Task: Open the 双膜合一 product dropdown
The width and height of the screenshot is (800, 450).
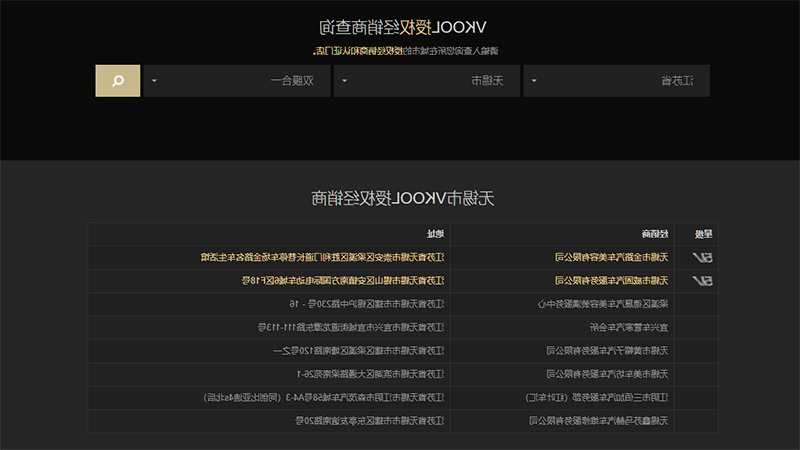Action: tap(237, 81)
